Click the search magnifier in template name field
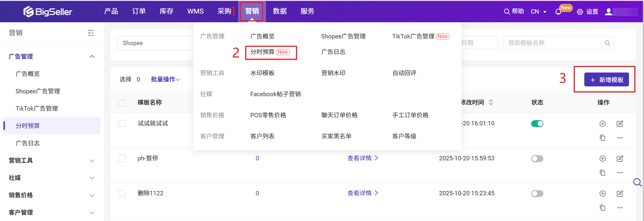This screenshot has height=221, width=644. tap(607, 43)
